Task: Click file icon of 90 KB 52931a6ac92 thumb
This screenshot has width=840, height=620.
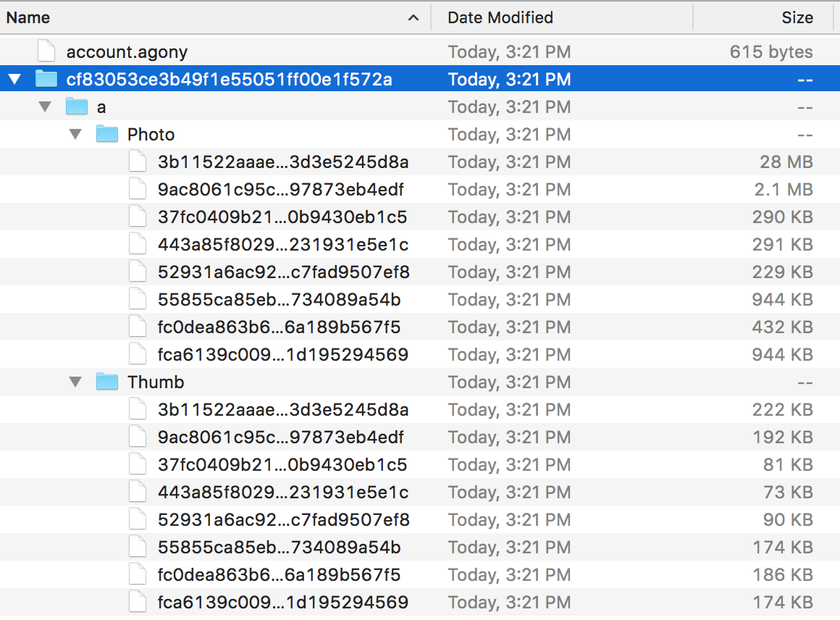Action: click(138, 519)
